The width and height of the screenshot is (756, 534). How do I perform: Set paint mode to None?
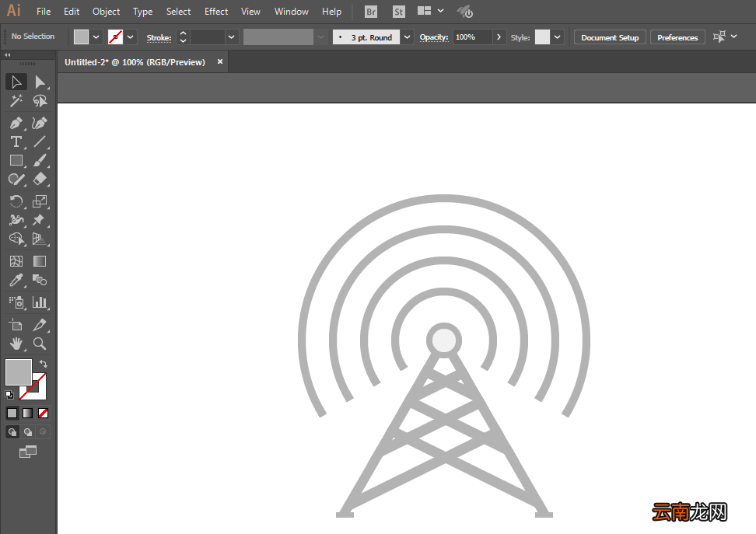click(43, 413)
